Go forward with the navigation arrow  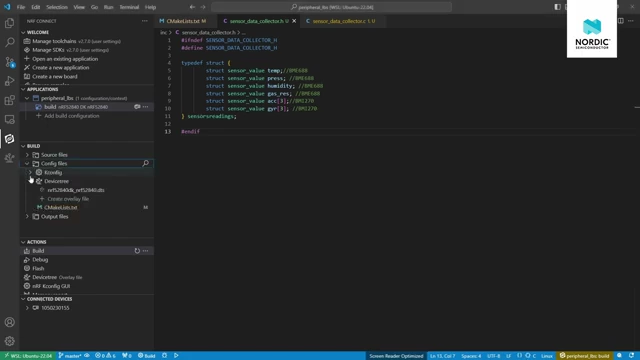coord(203,7)
